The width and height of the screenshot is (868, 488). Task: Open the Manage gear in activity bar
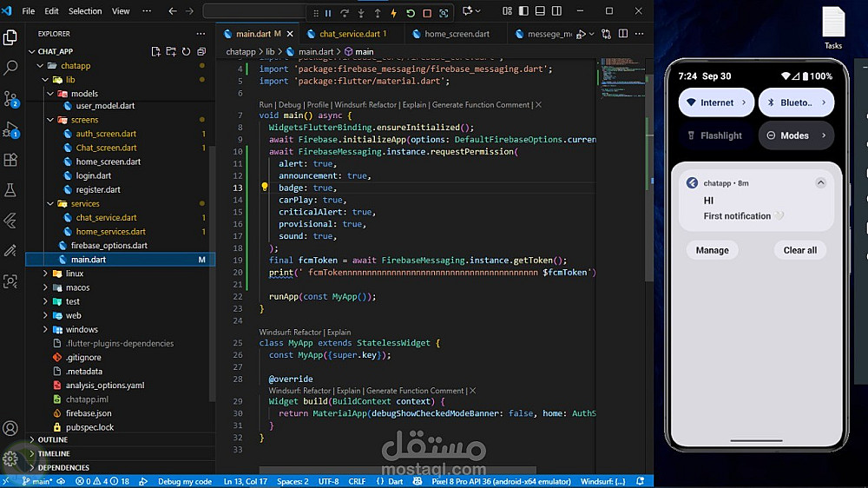(10, 458)
